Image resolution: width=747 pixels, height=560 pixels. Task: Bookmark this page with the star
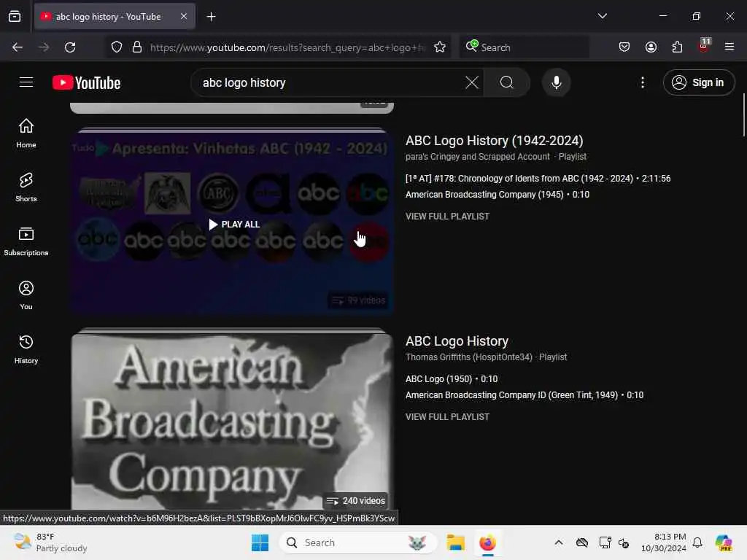440,47
